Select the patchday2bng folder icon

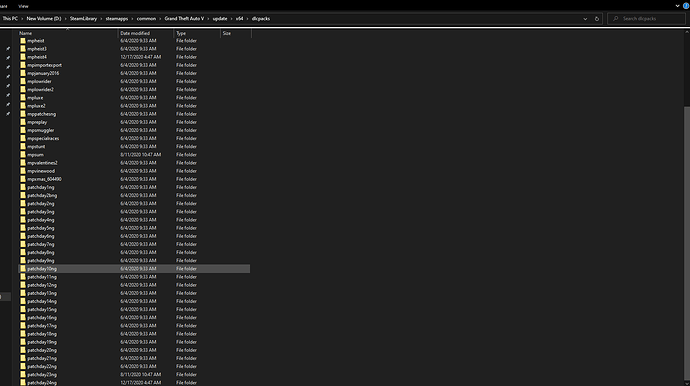(23, 195)
